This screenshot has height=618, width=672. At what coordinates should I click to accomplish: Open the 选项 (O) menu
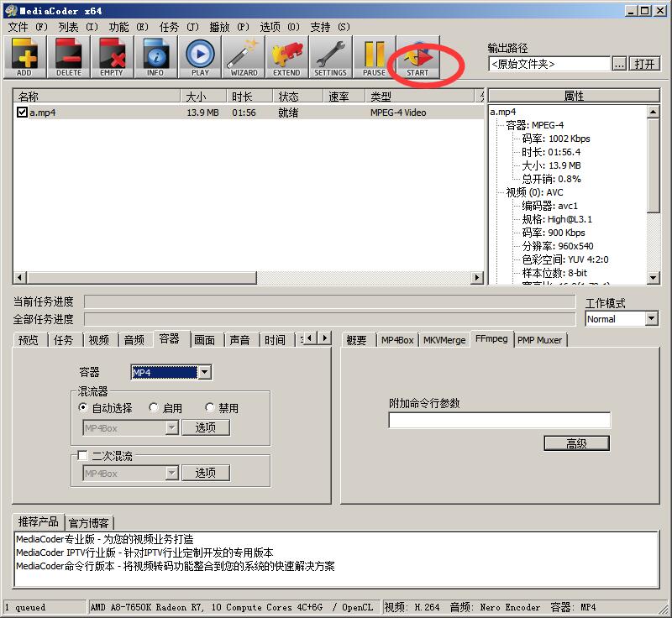(x=280, y=27)
